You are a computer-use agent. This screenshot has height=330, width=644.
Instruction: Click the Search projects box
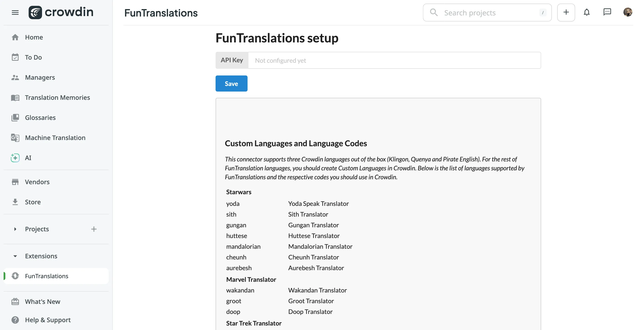[487, 13]
